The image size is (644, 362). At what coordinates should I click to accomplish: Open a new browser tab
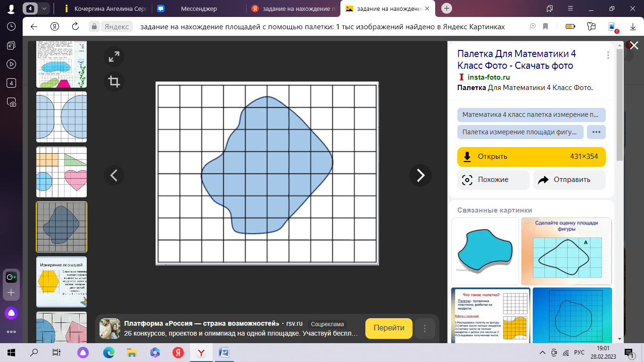click(x=447, y=8)
